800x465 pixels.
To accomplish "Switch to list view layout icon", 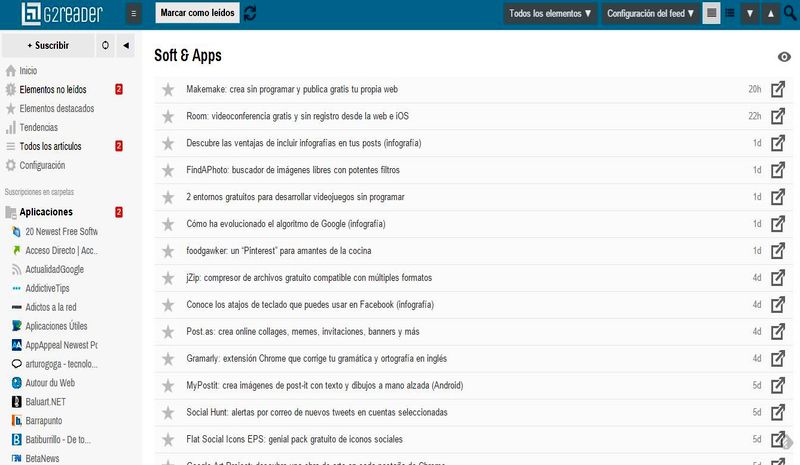I will 730,13.
